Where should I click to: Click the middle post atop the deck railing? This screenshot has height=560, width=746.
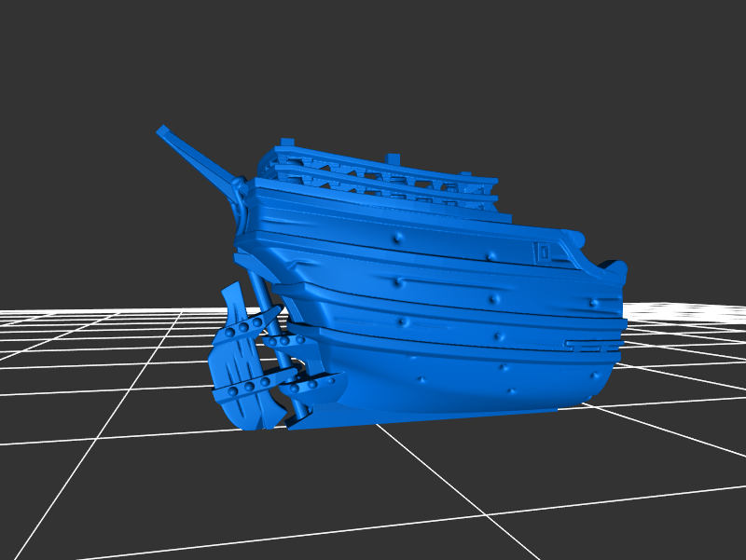(x=394, y=158)
